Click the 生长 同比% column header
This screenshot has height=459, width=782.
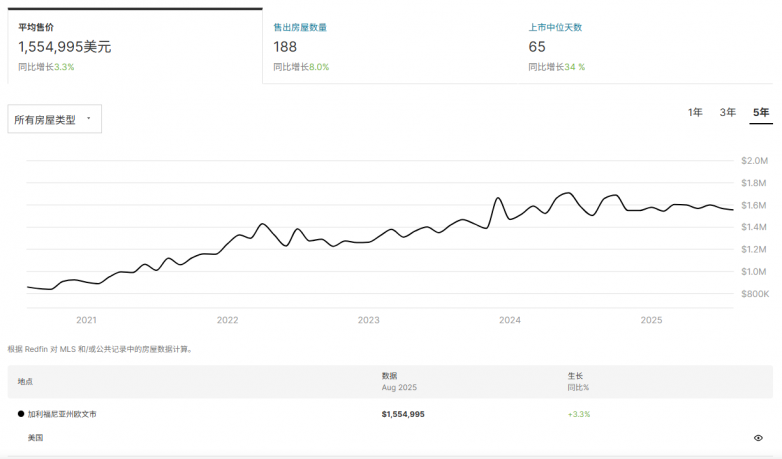pos(578,381)
